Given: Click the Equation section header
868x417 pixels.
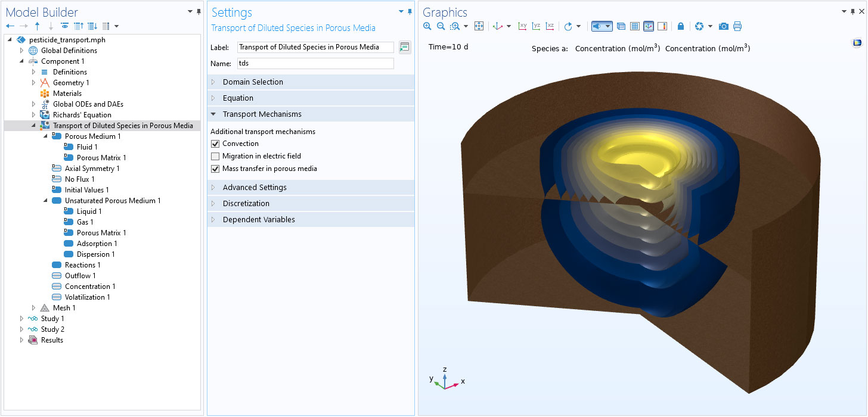Looking at the screenshot, I should (238, 98).
